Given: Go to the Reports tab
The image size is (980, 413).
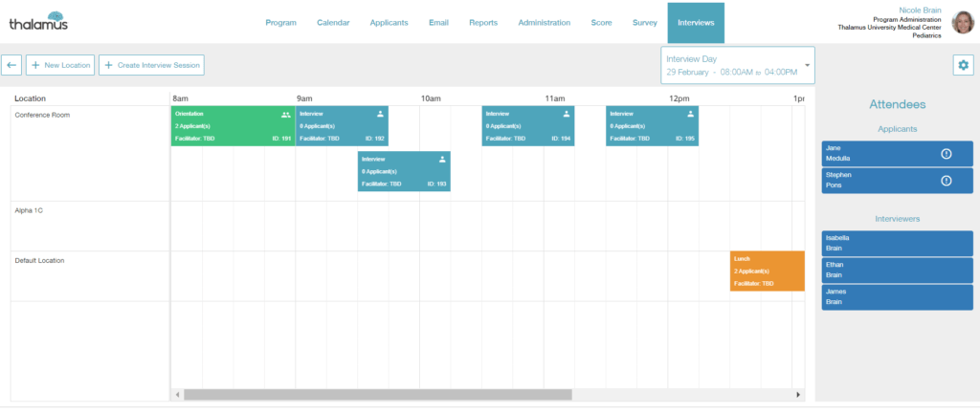Looking at the screenshot, I should (x=482, y=22).
